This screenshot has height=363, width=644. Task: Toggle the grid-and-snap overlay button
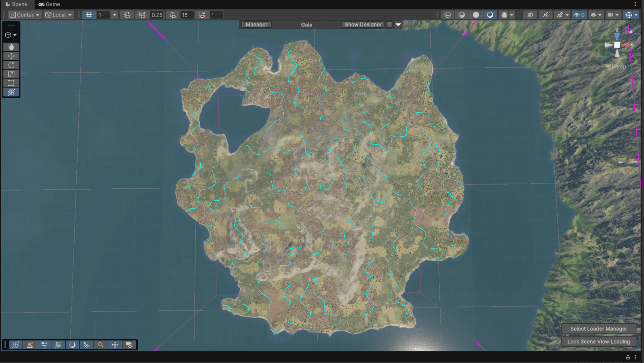pyautogui.click(x=58, y=345)
